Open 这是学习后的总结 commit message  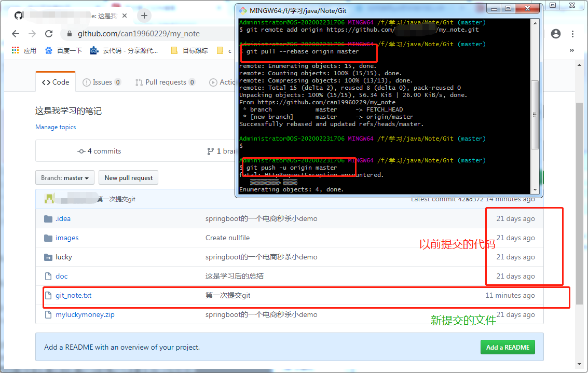[x=235, y=277]
